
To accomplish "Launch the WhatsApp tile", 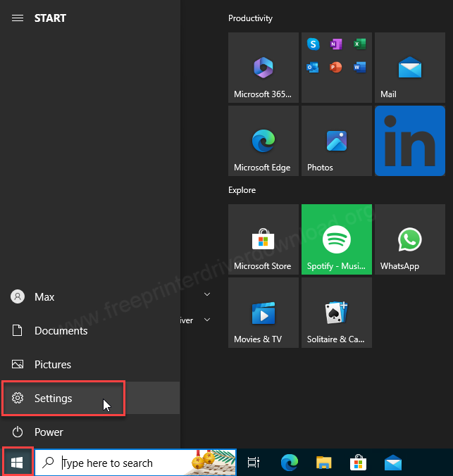I will 409,239.
